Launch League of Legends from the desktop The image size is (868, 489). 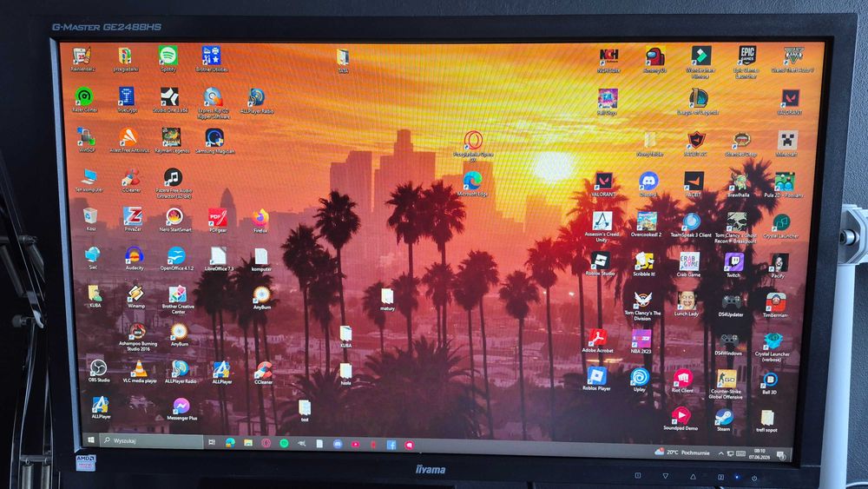click(698, 102)
